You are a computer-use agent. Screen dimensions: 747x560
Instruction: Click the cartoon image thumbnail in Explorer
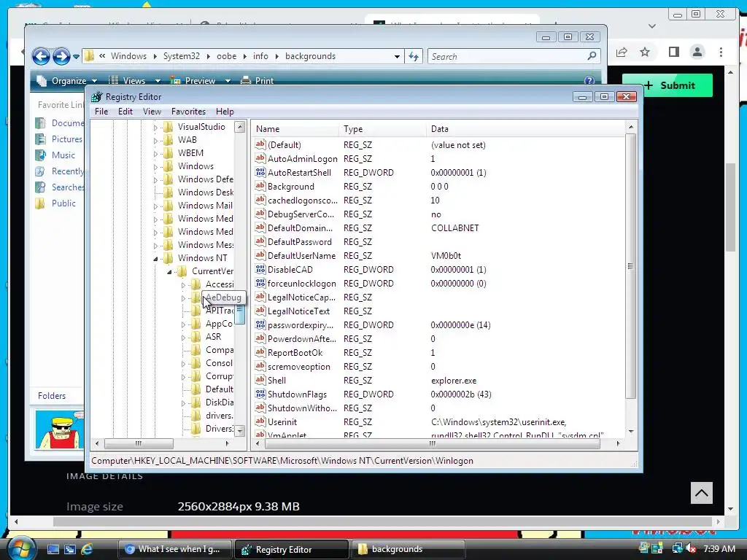[x=59, y=429]
